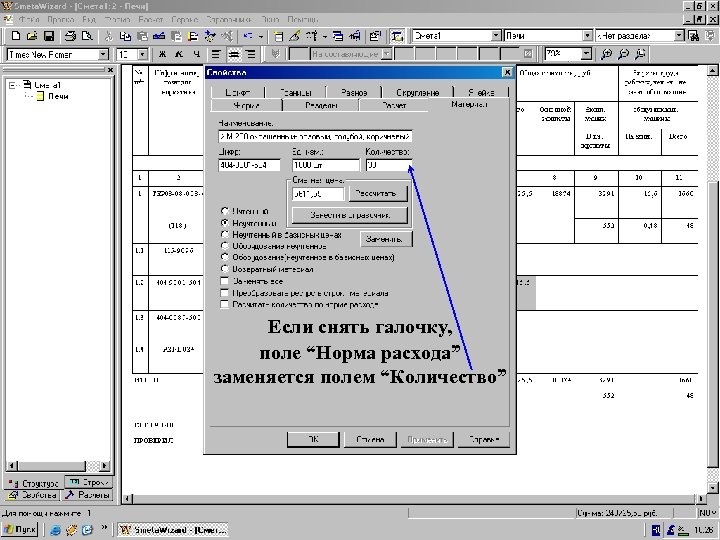720x540 pixels.
Task: Click the properties window toolbar icon
Action: pos(375,36)
